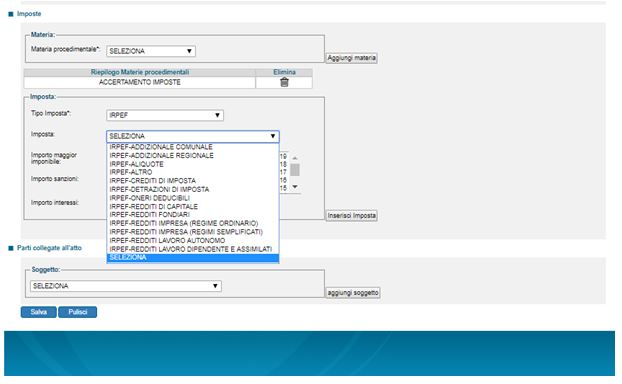Choose IRPEF-REDDITI LAVORO DIPENDENTE E ASSIMILATI option
The width and height of the screenshot is (622, 384).
point(193,249)
